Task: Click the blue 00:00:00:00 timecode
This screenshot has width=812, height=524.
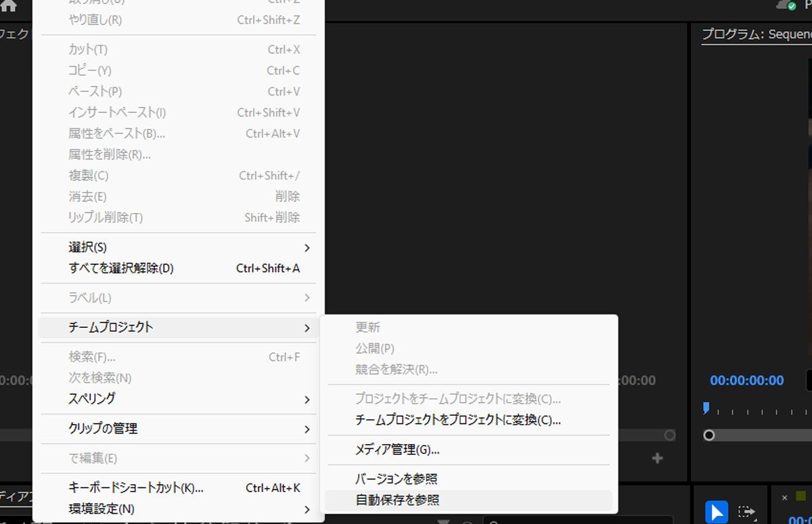Action: point(747,381)
